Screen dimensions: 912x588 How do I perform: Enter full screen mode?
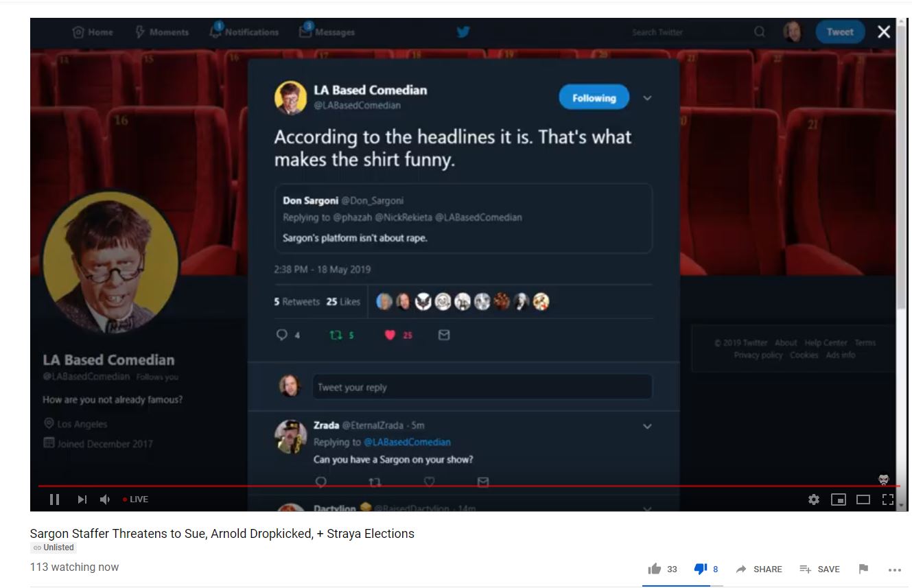click(x=888, y=499)
